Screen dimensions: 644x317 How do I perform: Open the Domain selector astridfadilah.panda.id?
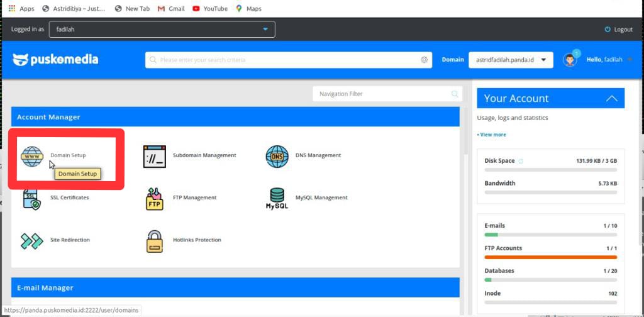[x=510, y=60]
